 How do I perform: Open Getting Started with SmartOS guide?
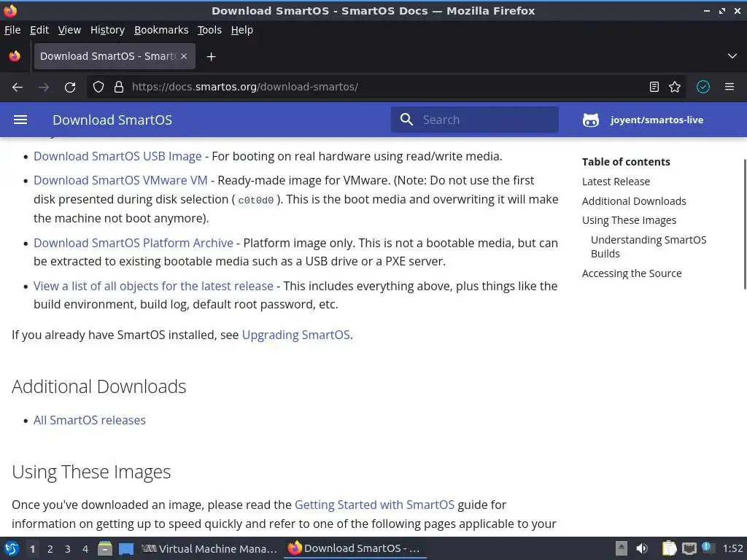pyautogui.click(x=374, y=505)
